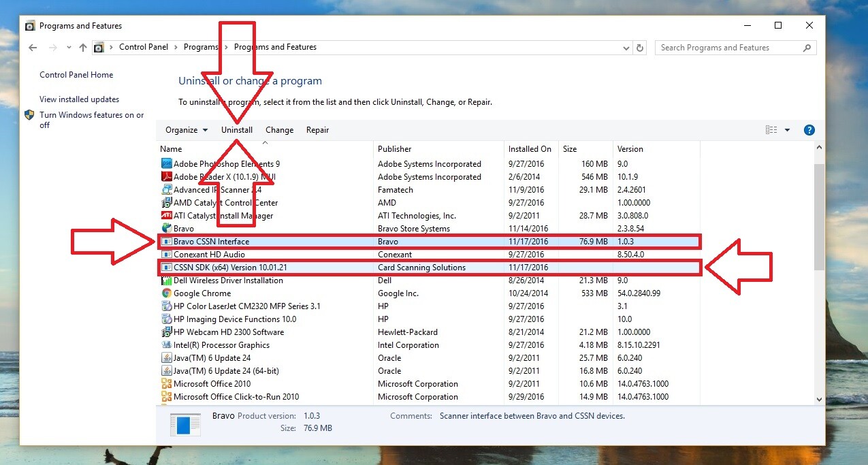Click the Uninstall toolbar command
868x465 pixels.
pyautogui.click(x=237, y=130)
